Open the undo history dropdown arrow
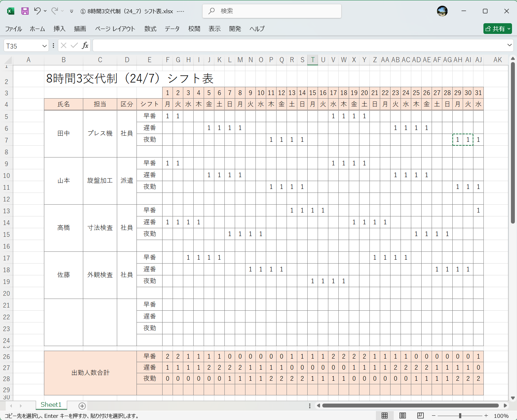517x420 pixels. (44, 11)
